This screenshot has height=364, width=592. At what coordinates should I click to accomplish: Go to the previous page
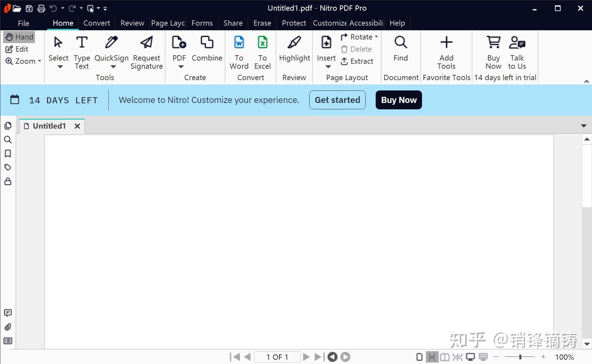247,357
